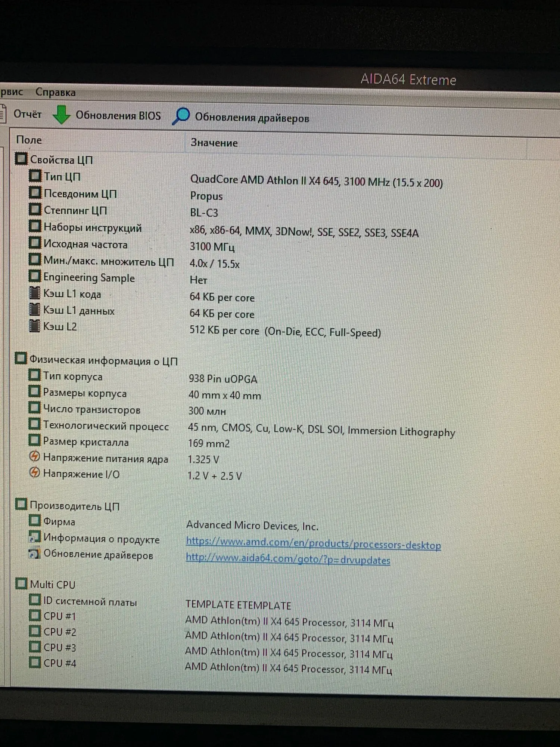Click the icon beside Информация о продукте
This screenshot has height=747, width=560.
[35, 537]
